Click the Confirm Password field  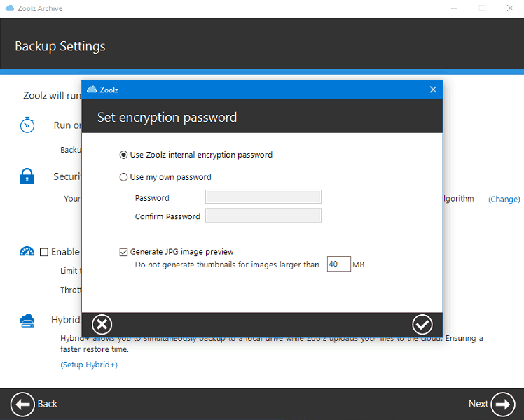click(x=263, y=216)
